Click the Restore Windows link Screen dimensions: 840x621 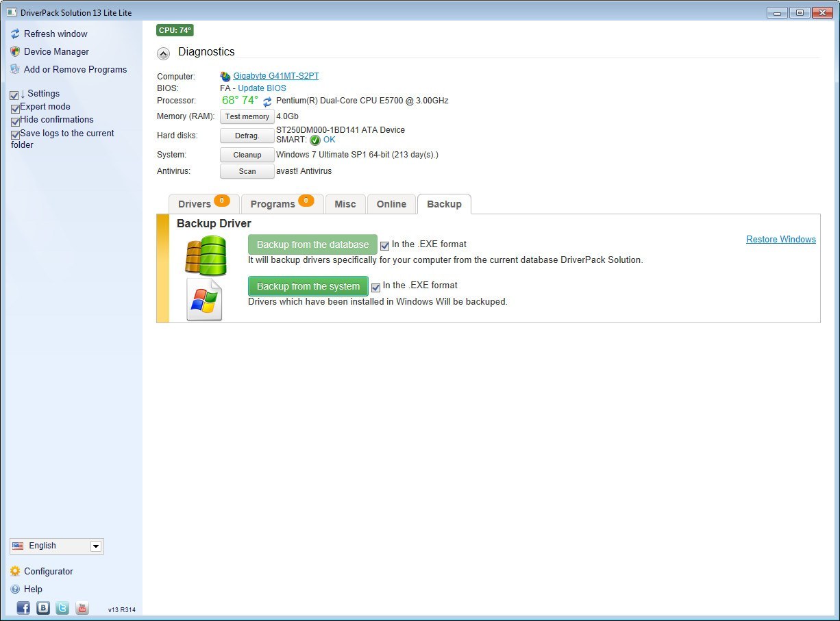tap(780, 239)
